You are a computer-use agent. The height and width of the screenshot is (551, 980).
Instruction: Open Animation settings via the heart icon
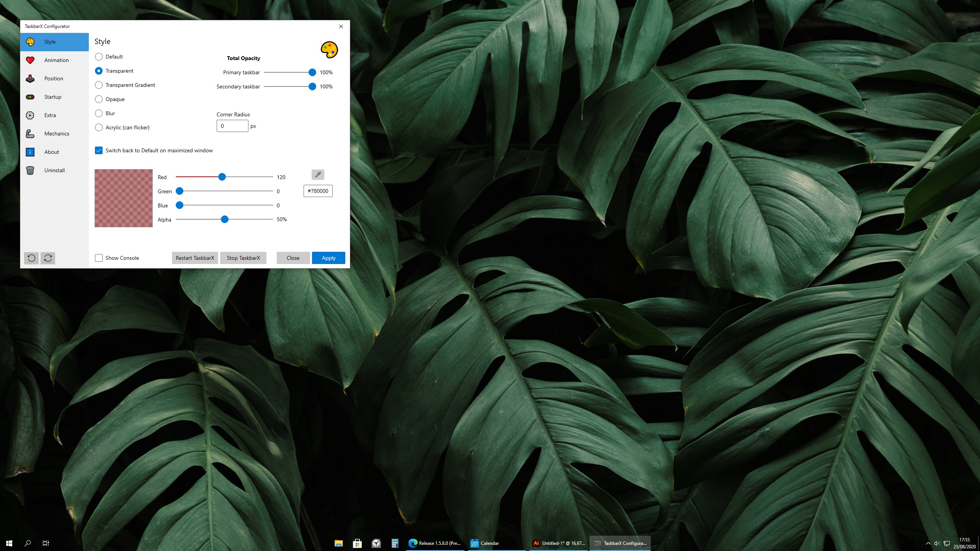31,60
